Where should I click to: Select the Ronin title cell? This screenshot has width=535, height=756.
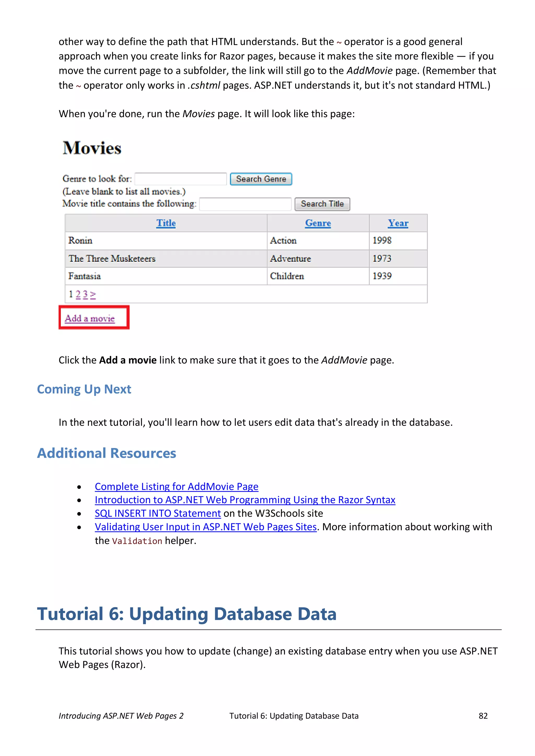[x=166, y=241]
